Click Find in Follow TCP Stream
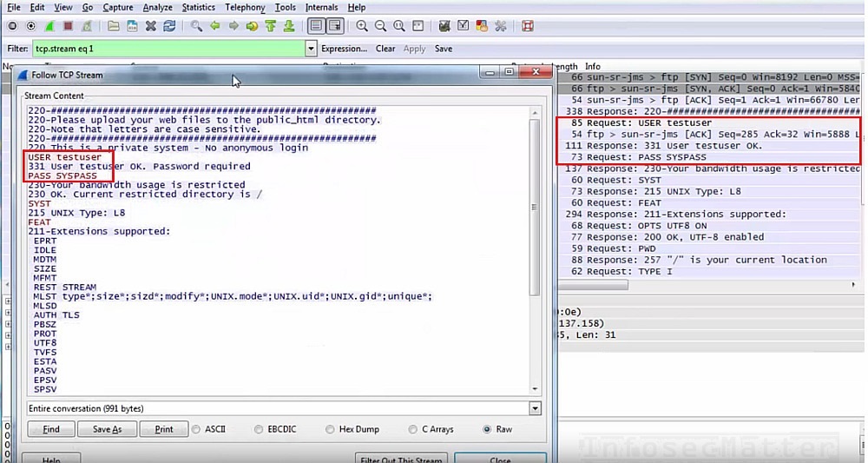868x463 pixels. pyautogui.click(x=51, y=429)
